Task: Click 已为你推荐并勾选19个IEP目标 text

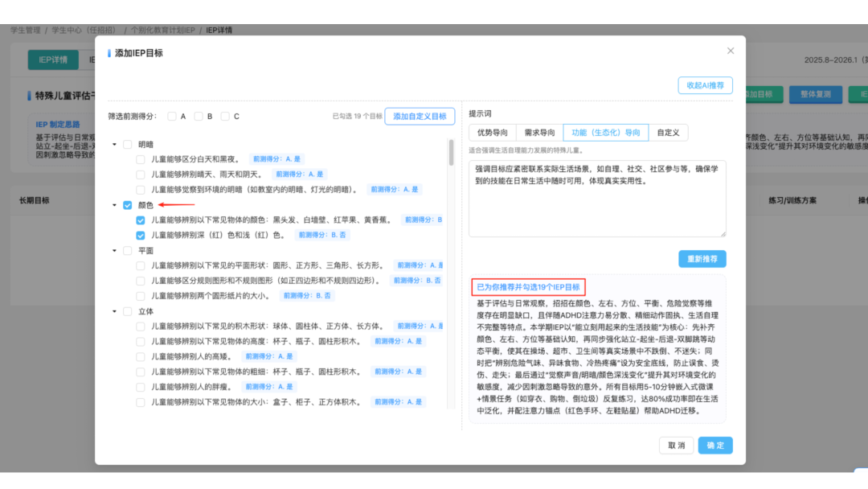Action: [528, 287]
